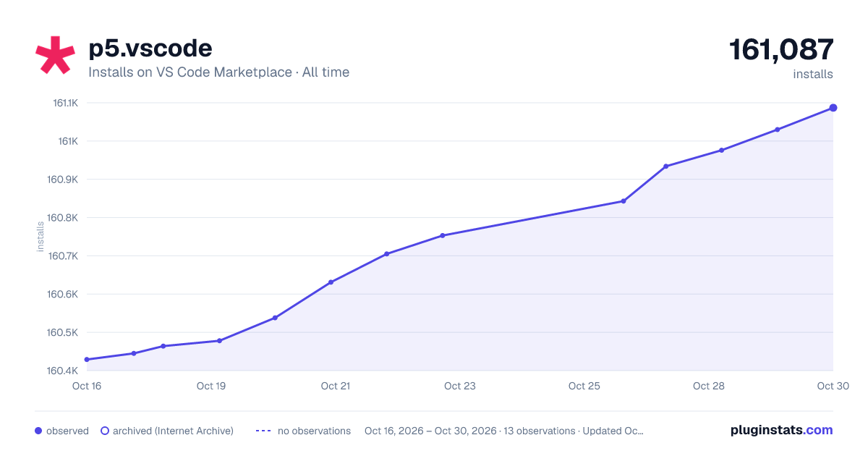Image resolution: width=868 pixels, height=456 pixels.
Task: Click the 160.5K y-axis label
Action: point(62,333)
